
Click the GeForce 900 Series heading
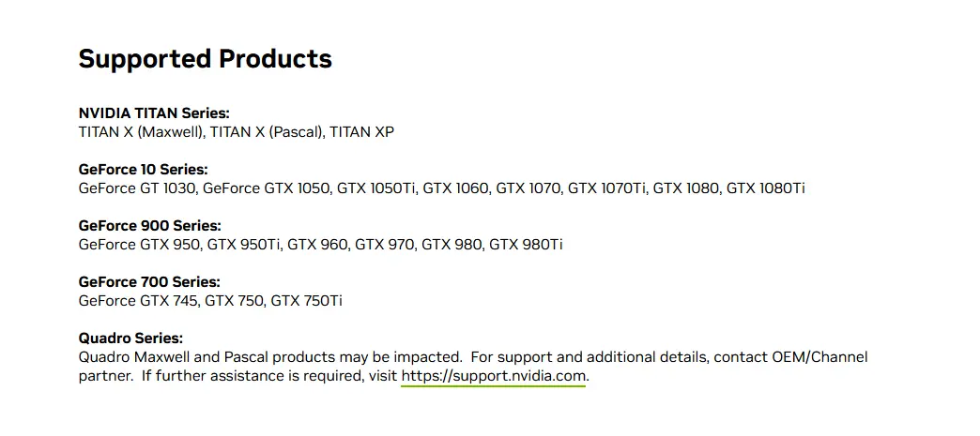point(150,225)
